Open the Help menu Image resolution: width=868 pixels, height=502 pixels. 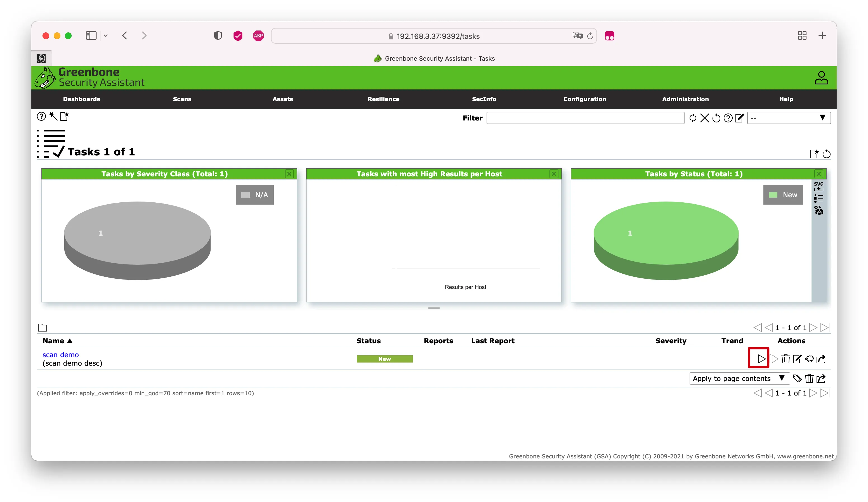pyautogui.click(x=786, y=99)
